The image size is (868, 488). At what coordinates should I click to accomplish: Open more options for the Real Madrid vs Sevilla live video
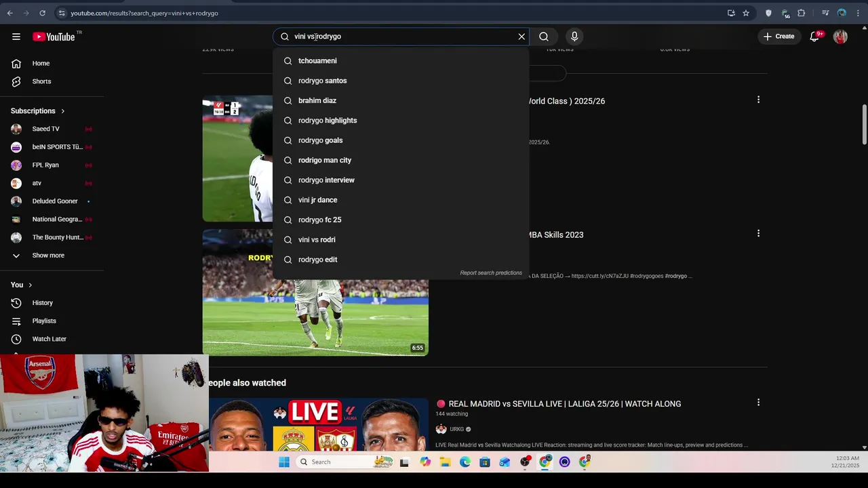click(758, 403)
